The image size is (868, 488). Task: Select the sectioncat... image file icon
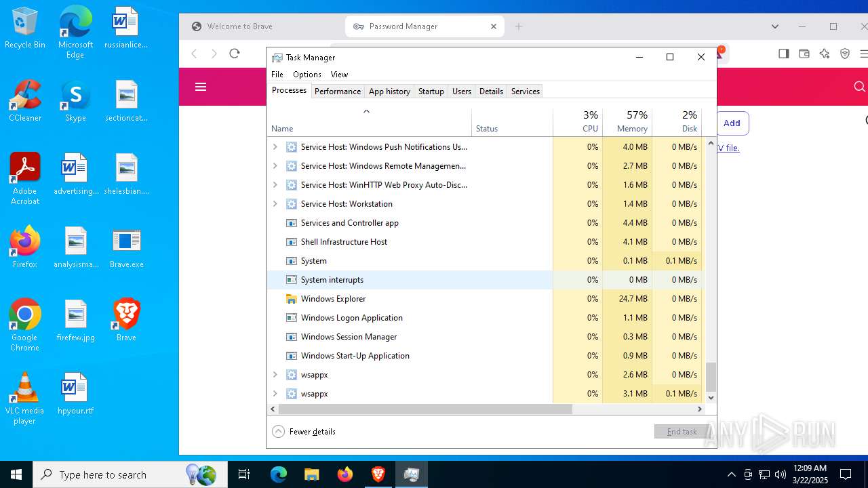coord(126,102)
